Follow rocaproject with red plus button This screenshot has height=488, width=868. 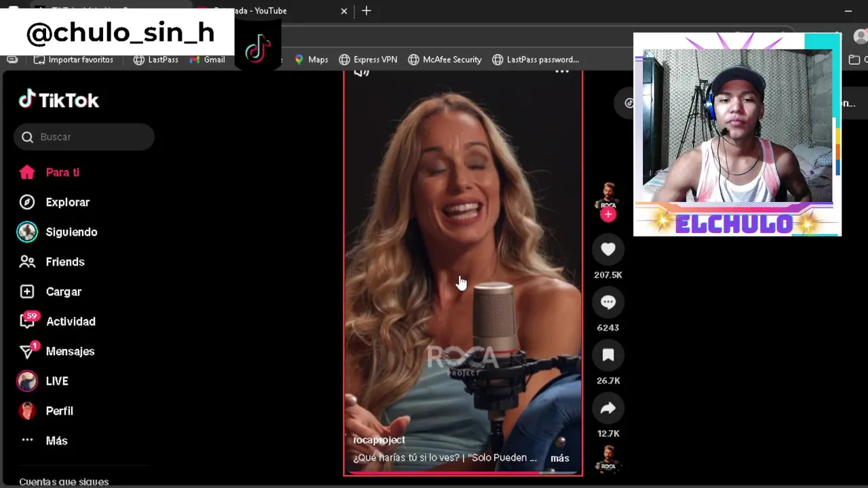pyautogui.click(x=608, y=214)
